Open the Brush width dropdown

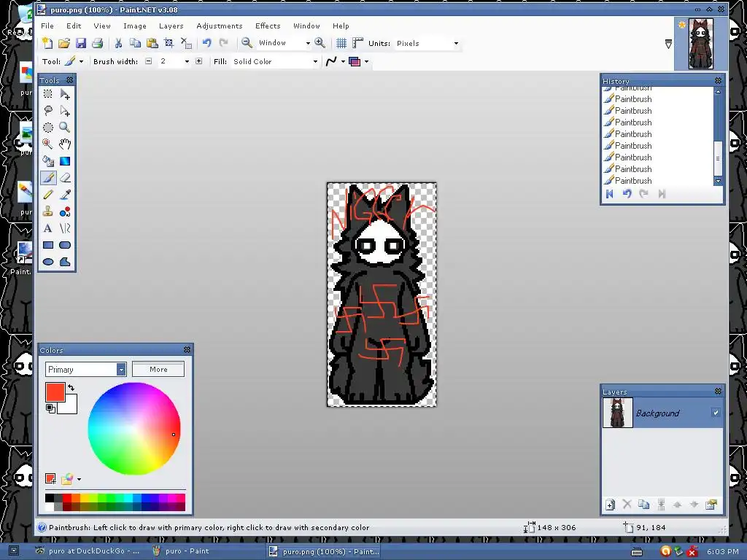pyautogui.click(x=187, y=61)
